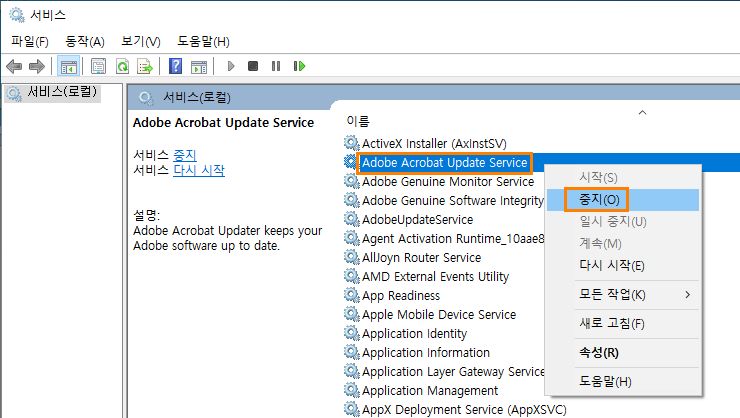The image size is (740, 418).
Task: Click the sort arrow above the list
Action: point(642,112)
